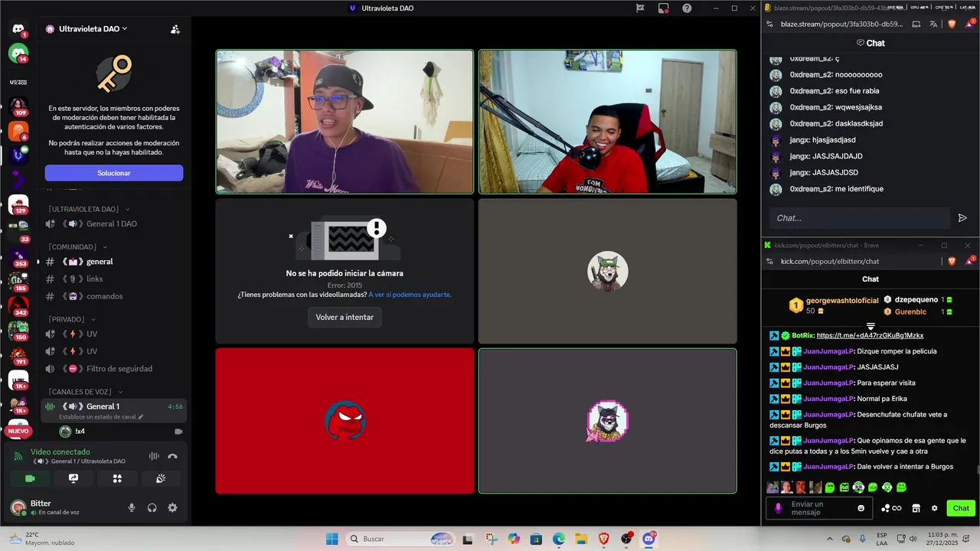This screenshot has height=551, width=980.
Task: Open the Discord inbox icon in title bar
Action: [x=664, y=8]
